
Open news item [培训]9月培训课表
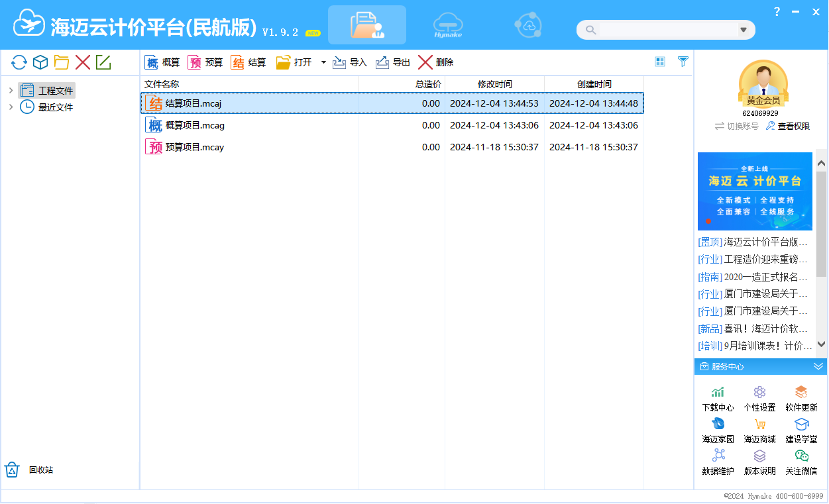pyautogui.click(x=755, y=346)
